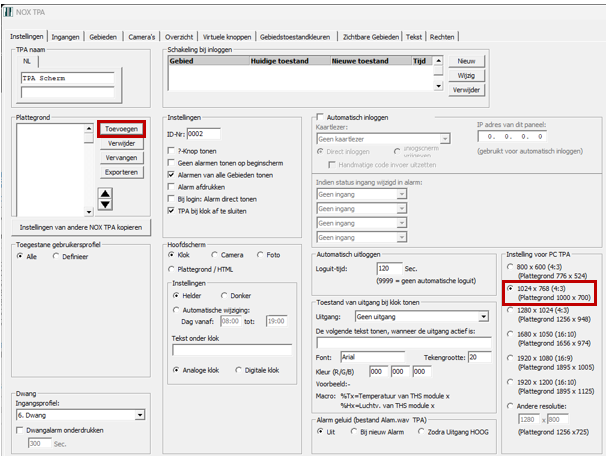Uncheck TPA bij klok af te sluiten

pos(171,211)
